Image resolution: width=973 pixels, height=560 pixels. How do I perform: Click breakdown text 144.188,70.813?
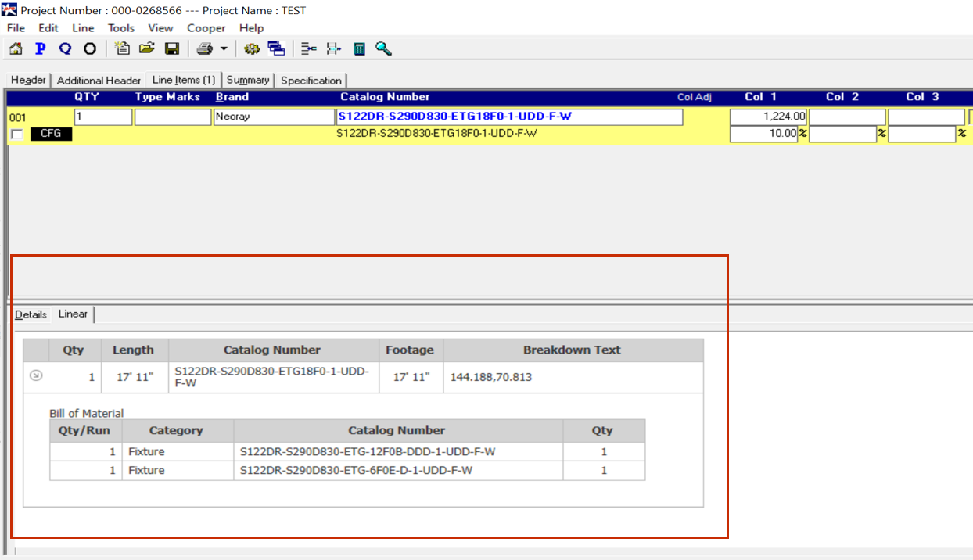tap(491, 377)
